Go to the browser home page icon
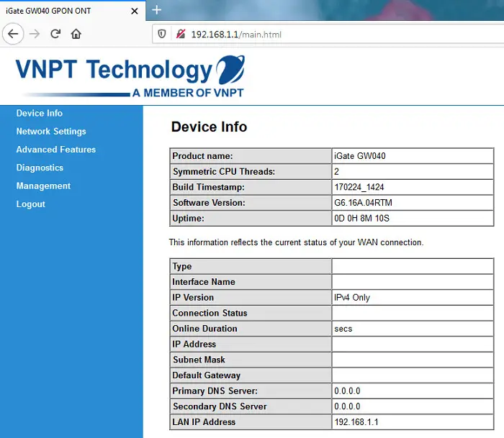 click(76, 34)
